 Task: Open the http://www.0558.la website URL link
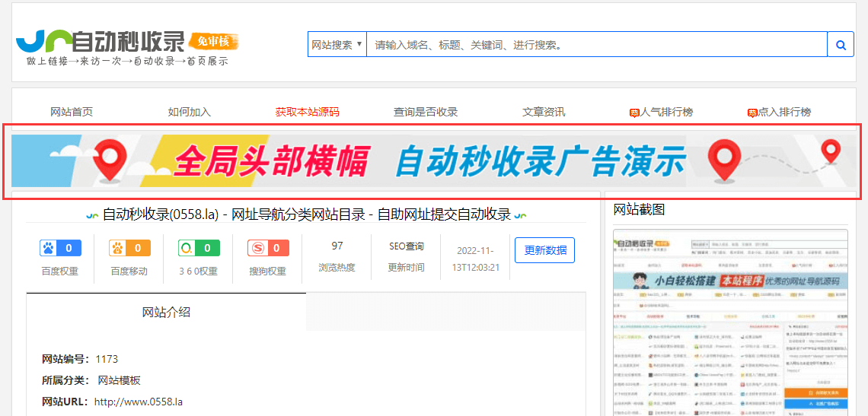pyautogui.click(x=138, y=402)
